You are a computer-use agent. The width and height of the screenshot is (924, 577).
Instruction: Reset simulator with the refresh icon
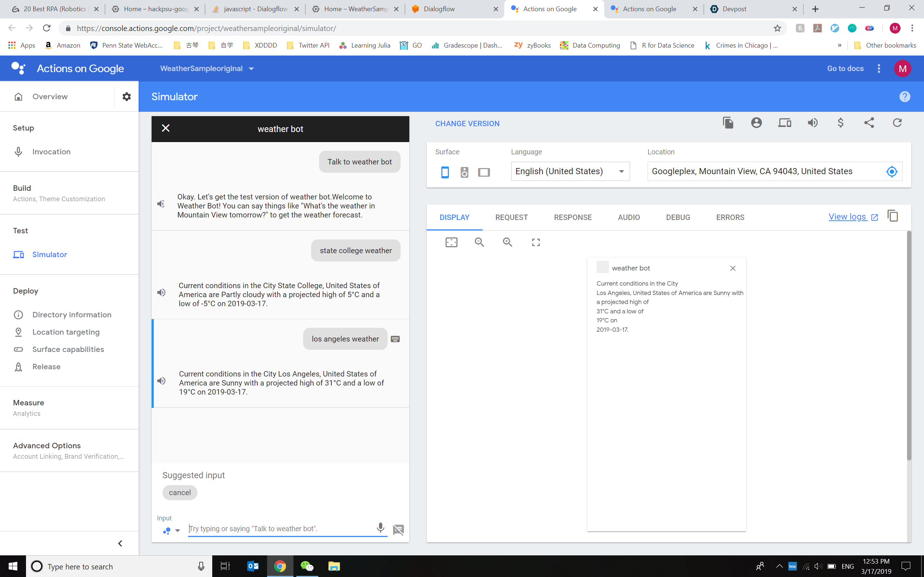pyautogui.click(x=897, y=123)
